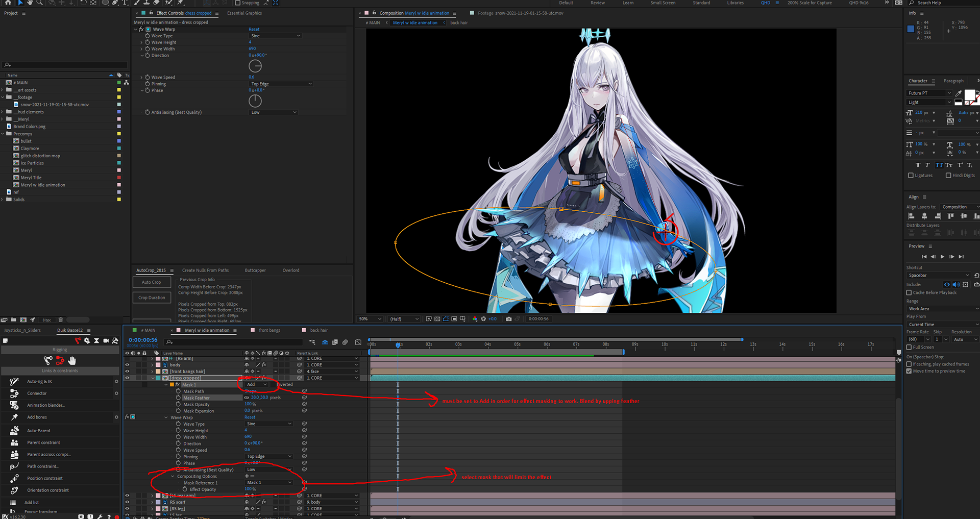Select the Clone Stamp tool
The width and height of the screenshot is (980, 519).
tap(146, 3)
